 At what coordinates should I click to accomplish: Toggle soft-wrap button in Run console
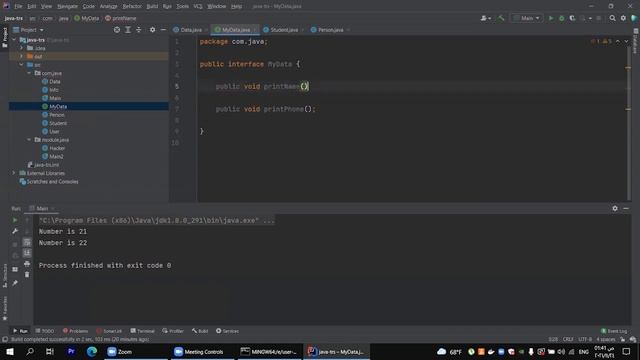click(27, 242)
